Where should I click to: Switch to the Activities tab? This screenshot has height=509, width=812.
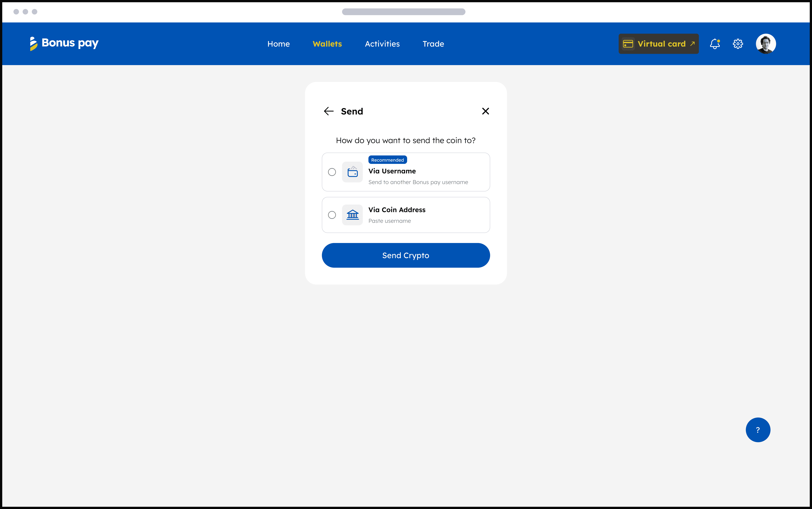click(382, 44)
